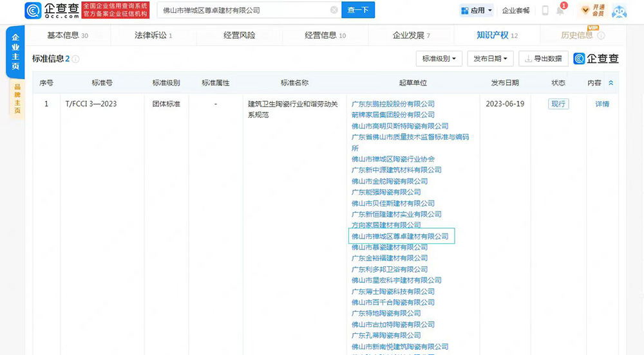Switch to the 法律诉讼 tab

[x=153, y=35]
